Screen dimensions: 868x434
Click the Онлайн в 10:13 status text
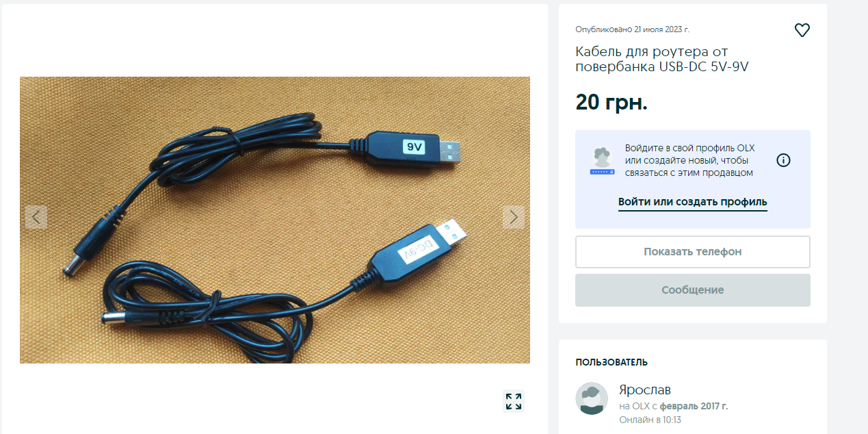click(650, 420)
